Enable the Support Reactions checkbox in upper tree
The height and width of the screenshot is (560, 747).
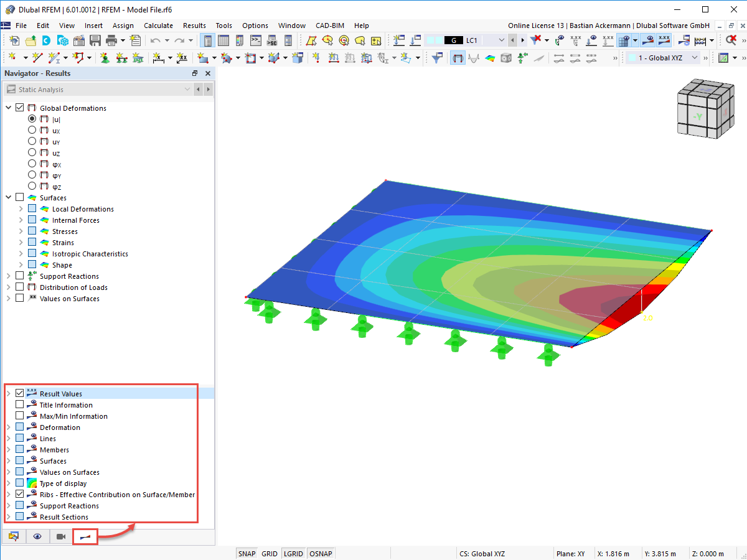[x=20, y=276]
